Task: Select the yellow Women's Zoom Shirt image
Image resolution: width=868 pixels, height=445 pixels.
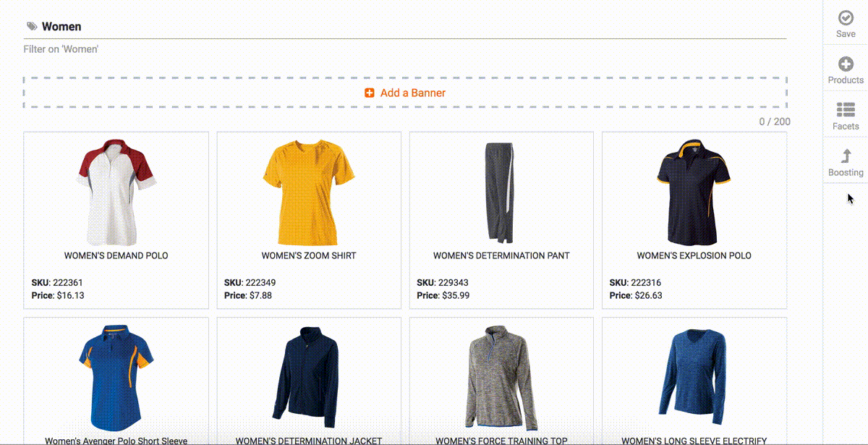Action: click(309, 192)
